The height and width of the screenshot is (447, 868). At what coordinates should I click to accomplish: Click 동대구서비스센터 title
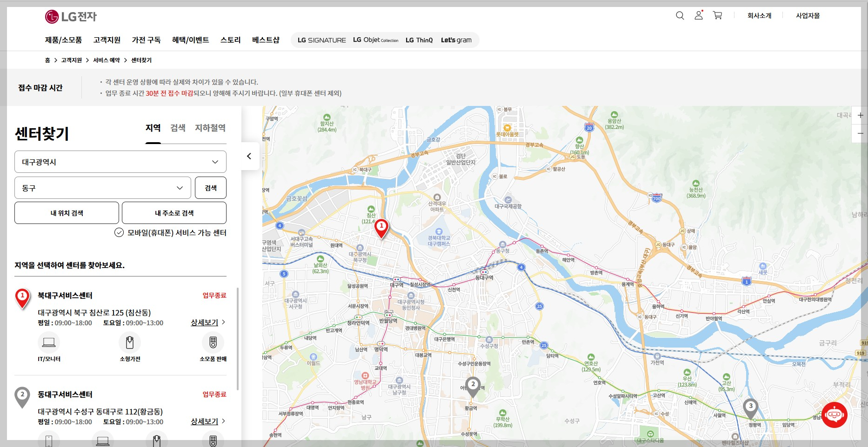coord(65,394)
